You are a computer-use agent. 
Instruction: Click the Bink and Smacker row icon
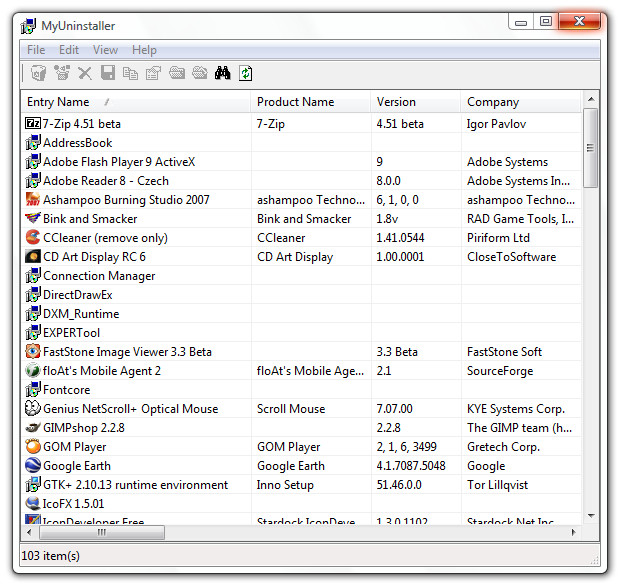33,218
